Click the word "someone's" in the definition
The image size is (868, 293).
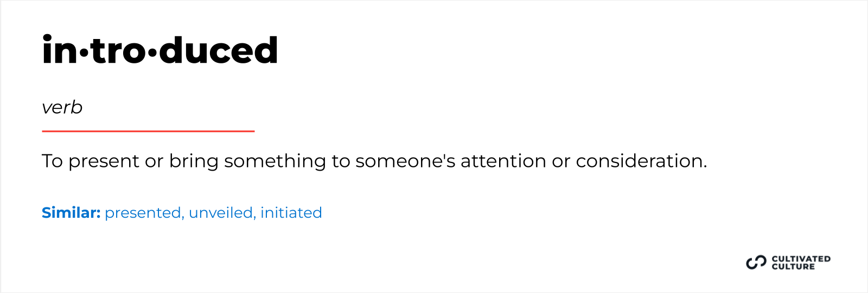(405, 161)
